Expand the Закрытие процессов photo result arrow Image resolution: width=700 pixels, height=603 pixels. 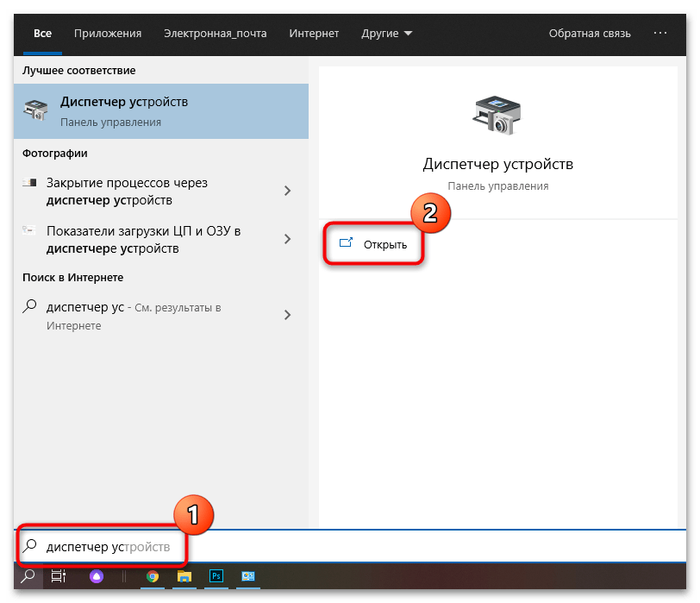288,192
